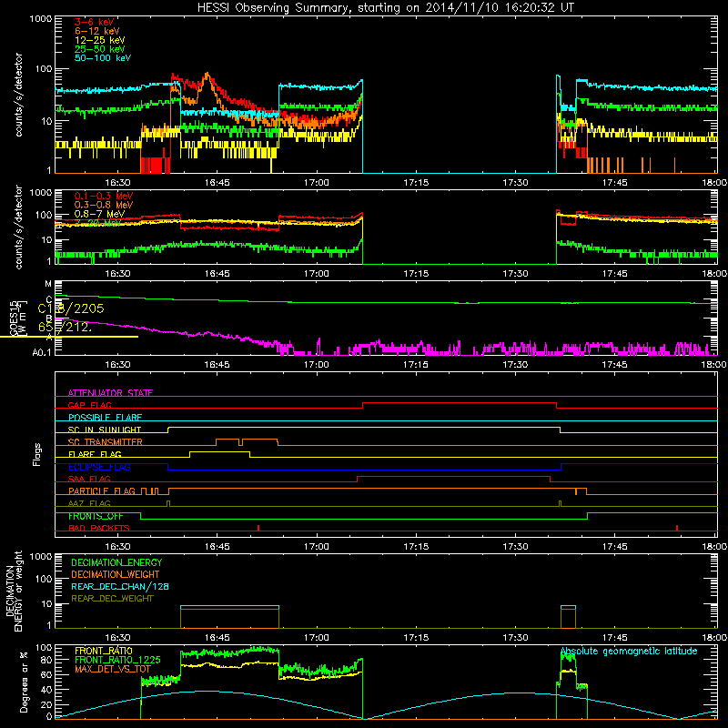The height and width of the screenshot is (728, 728).
Task: Click the 'GOES15' axis label
Action: pyautogui.click(x=14, y=318)
